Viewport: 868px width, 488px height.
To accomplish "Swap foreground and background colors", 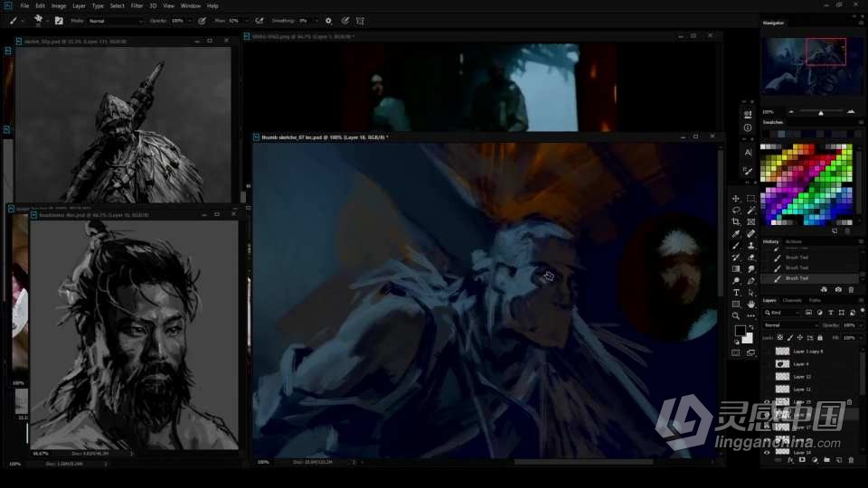I will 750,327.
